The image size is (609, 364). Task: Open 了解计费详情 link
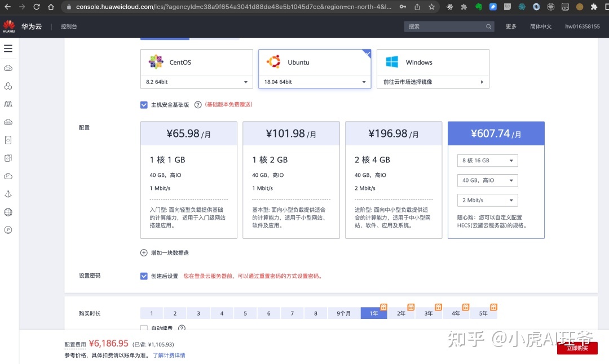[x=169, y=355]
